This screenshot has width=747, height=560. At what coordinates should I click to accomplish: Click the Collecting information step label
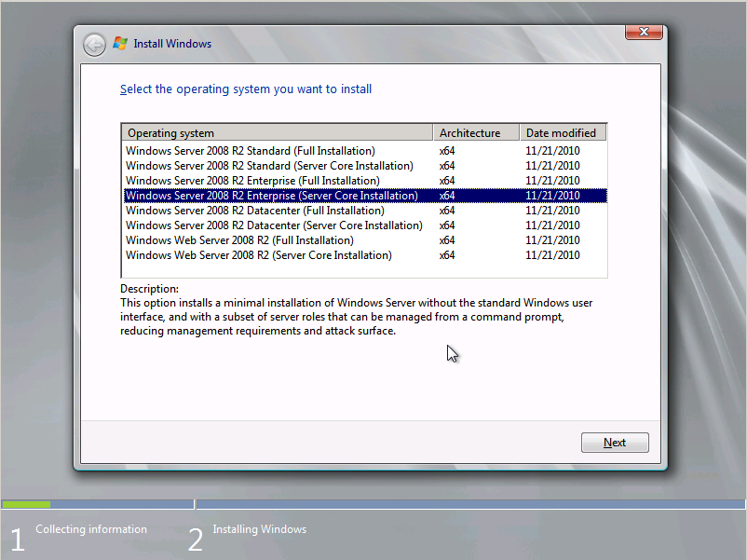(90, 529)
